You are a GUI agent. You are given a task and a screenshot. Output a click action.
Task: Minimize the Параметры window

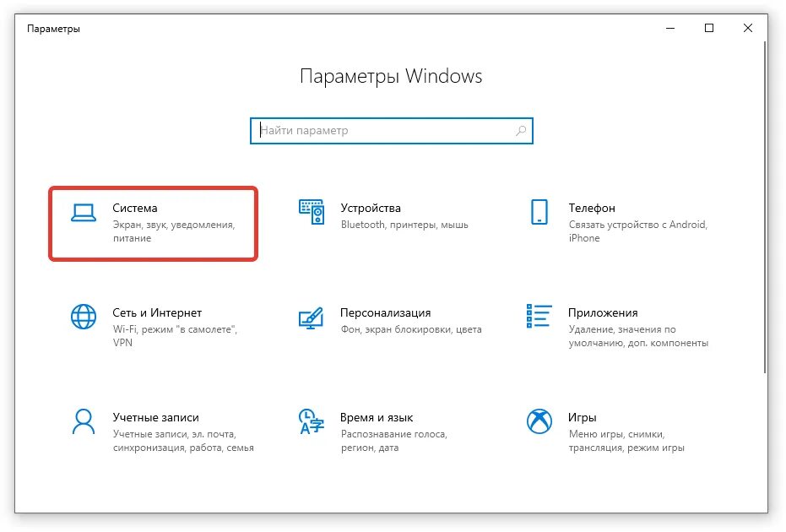point(670,28)
